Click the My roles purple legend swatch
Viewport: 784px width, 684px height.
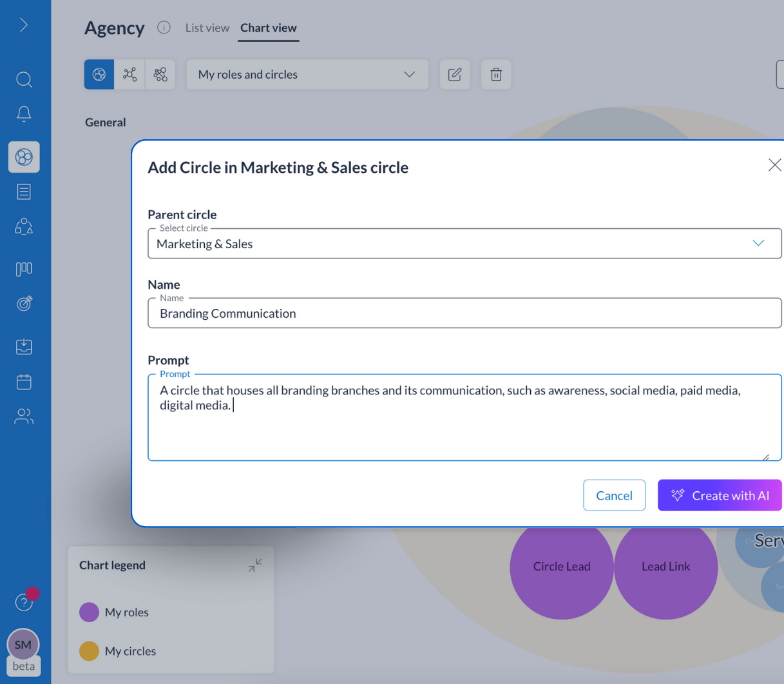coord(89,612)
